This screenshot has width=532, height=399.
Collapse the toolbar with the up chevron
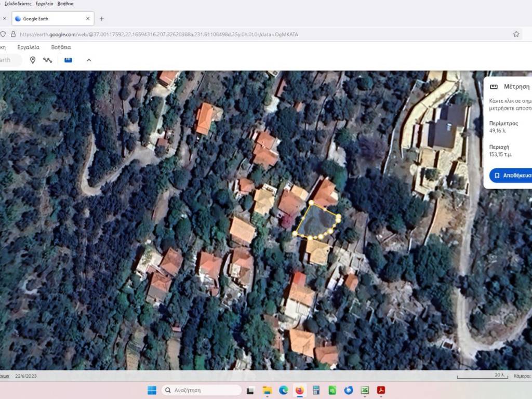(x=89, y=60)
